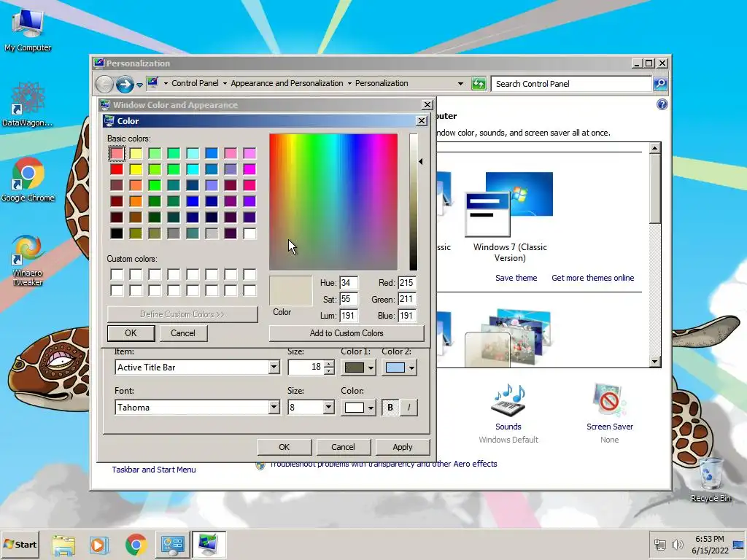This screenshot has height=560, width=747.
Task: Click Personalization breadcrumb segment
Action: pyautogui.click(x=382, y=83)
